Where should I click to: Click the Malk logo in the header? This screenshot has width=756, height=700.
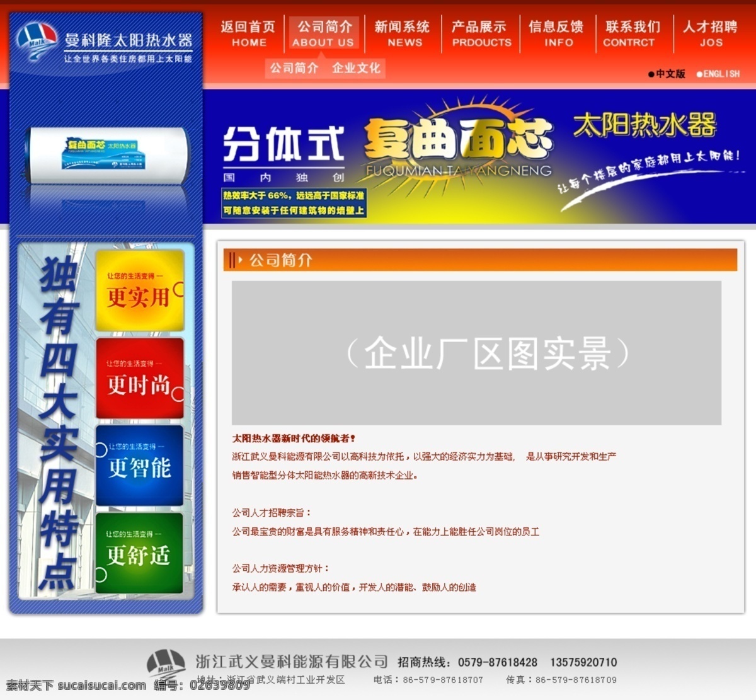pos(37,41)
